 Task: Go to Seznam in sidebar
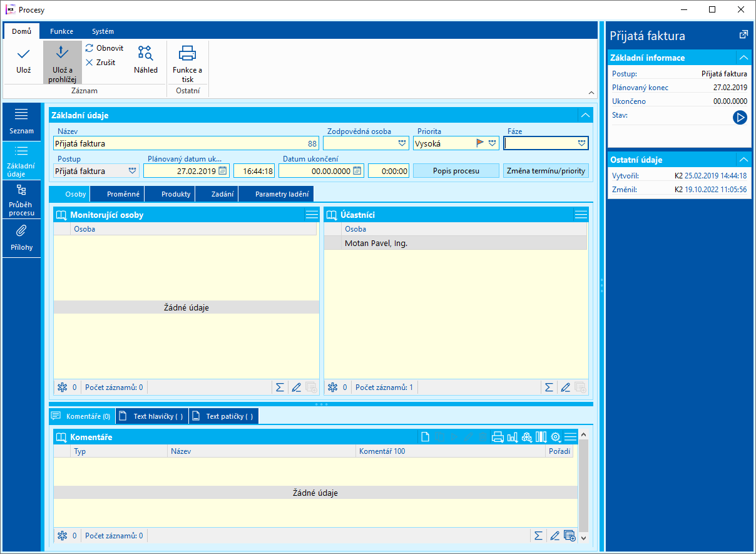pos(21,122)
